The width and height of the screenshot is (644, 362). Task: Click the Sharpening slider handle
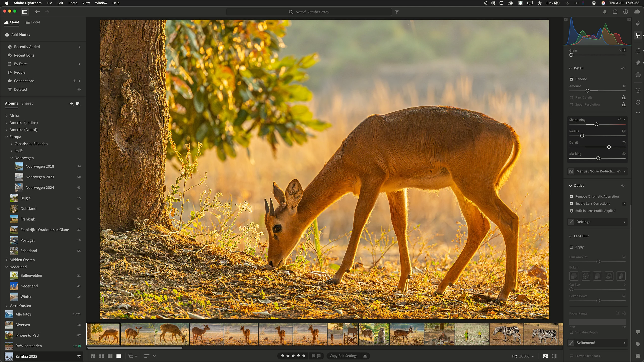[596, 124]
